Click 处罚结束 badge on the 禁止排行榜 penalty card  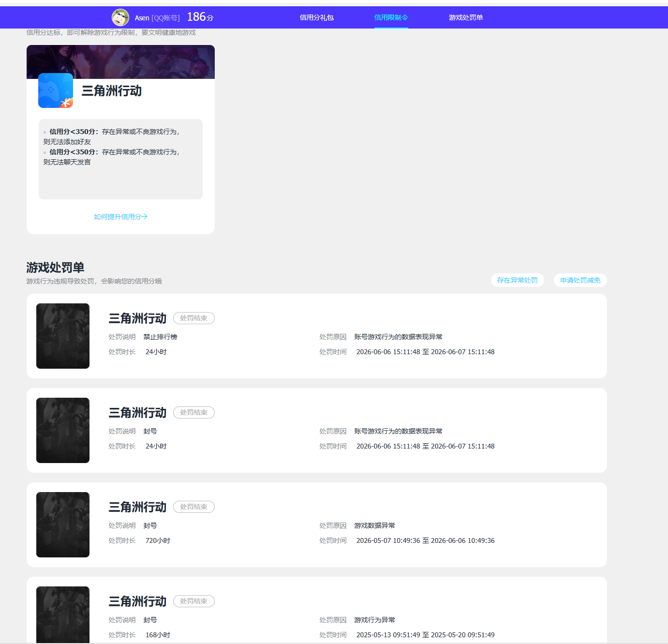(194, 318)
